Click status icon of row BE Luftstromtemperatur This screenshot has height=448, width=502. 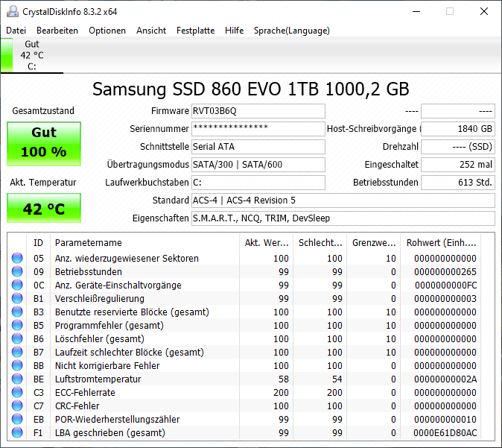(x=17, y=379)
